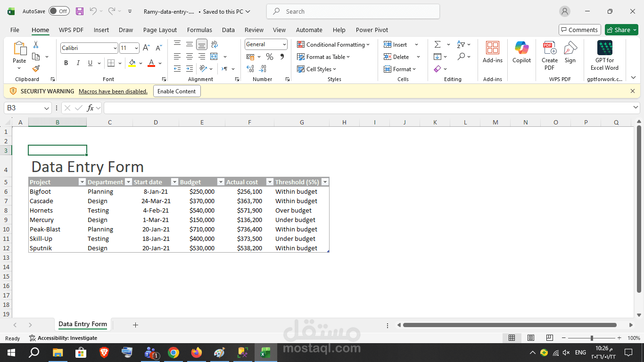The image size is (644, 362).
Task: Open the font size 11 dropdown
Action: click(137, 48)
